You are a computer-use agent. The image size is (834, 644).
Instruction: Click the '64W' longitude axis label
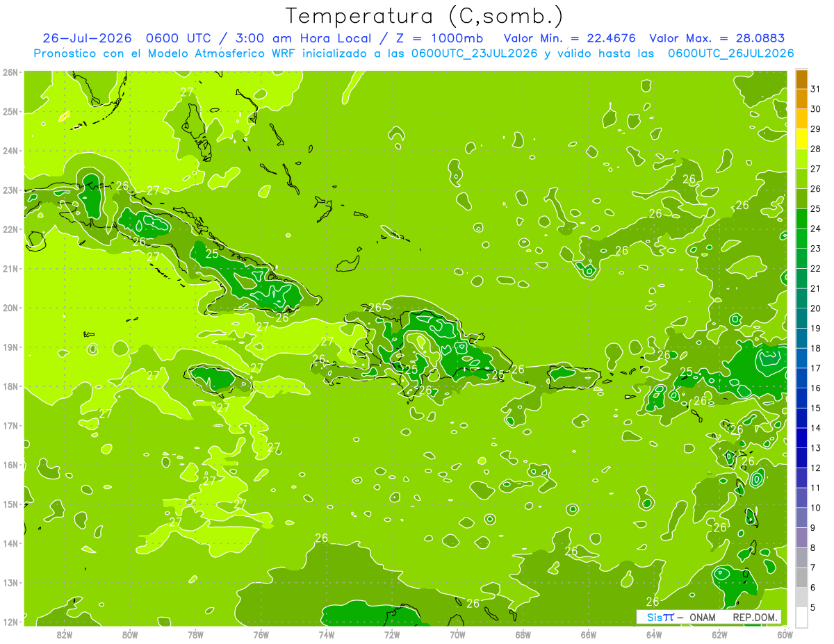[654, 634]
